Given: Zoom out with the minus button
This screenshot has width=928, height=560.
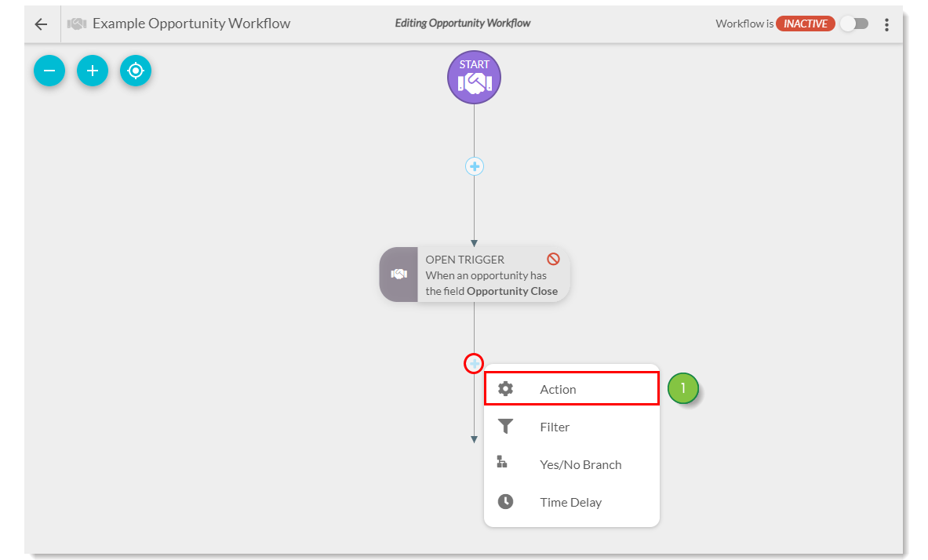Looking at the screenshot, I should point(49,71).
